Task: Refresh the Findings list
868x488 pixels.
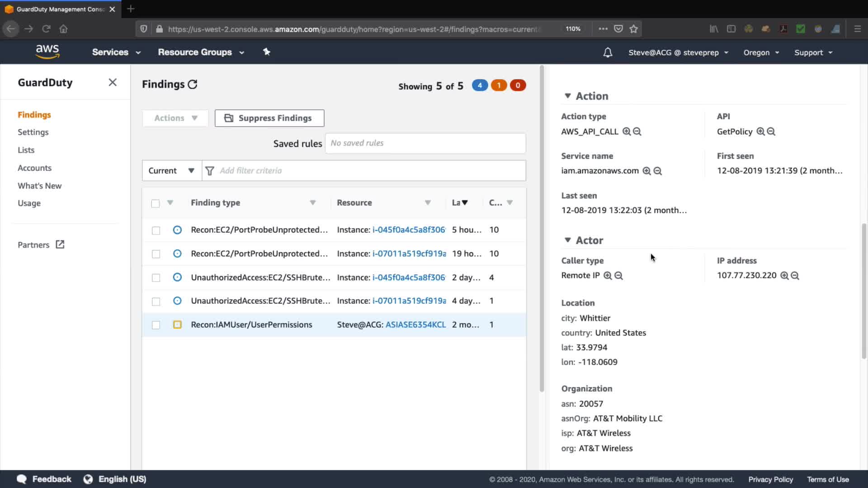Action: pyautogui.click(x=193, y=84)
